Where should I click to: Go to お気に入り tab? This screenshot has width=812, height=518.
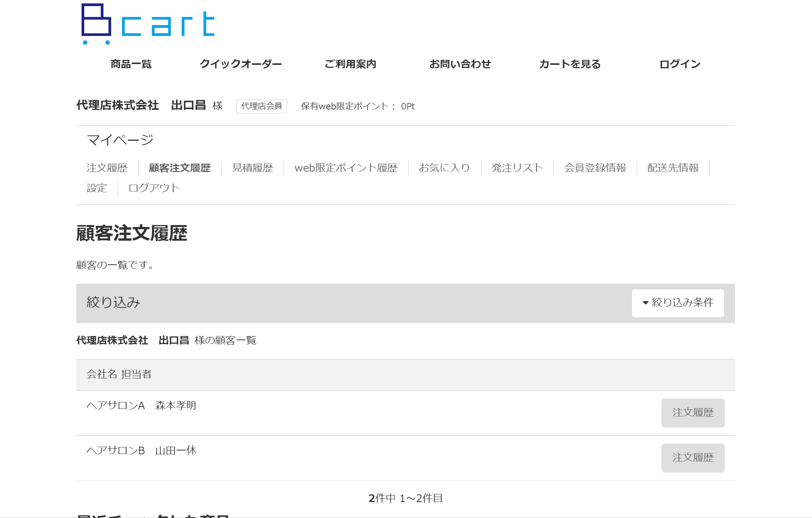coord(445,168)
